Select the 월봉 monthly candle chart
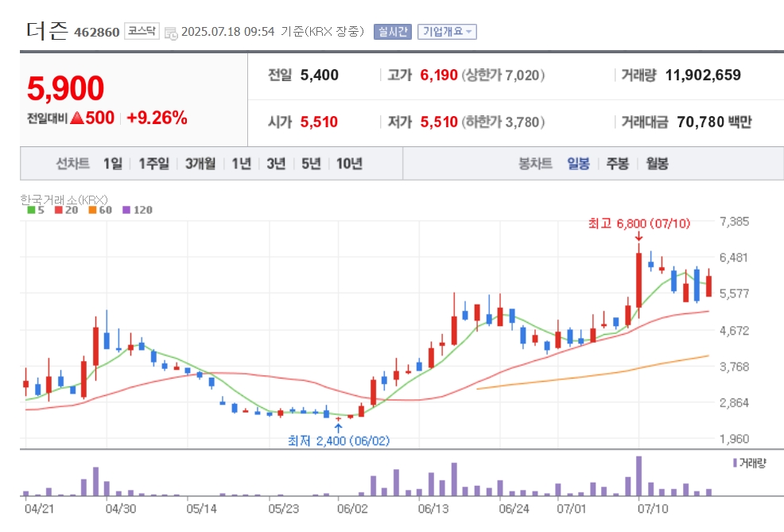784x532 pixels. [657, 164]
